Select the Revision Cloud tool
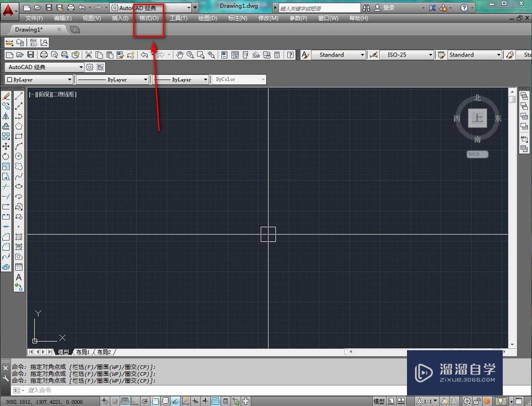This screenshot has height=406, width=532. click(x=19, y=166)
